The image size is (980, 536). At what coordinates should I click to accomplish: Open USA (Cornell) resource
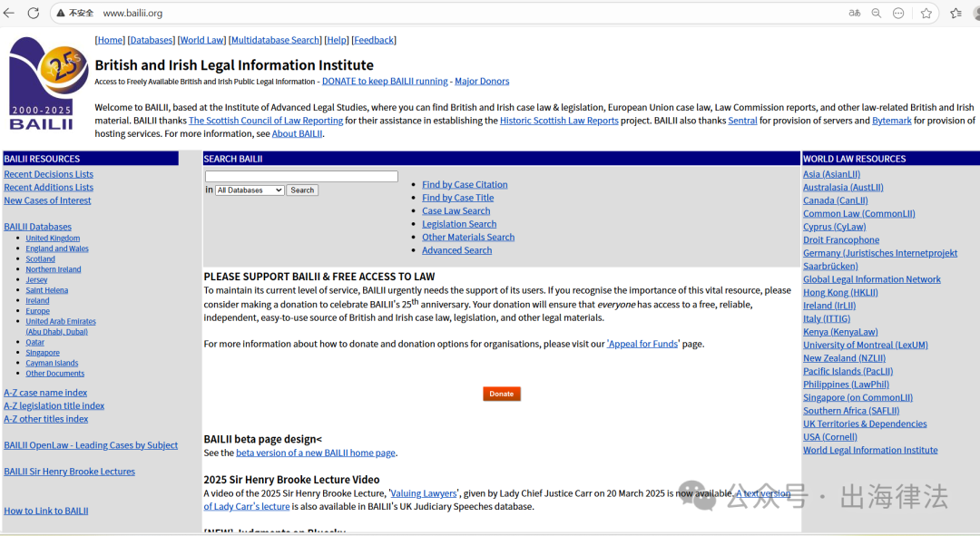830,436
